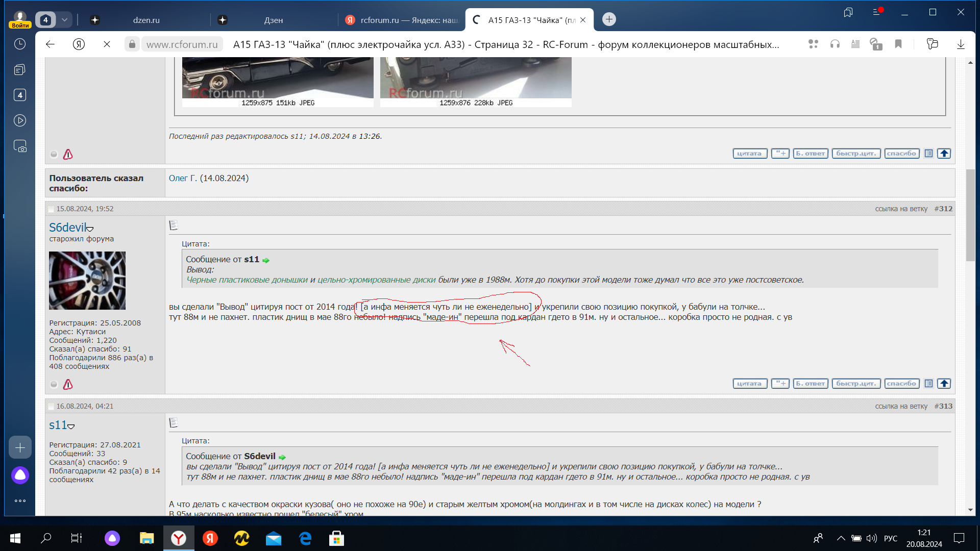Bookmark this page

(898, 44)
